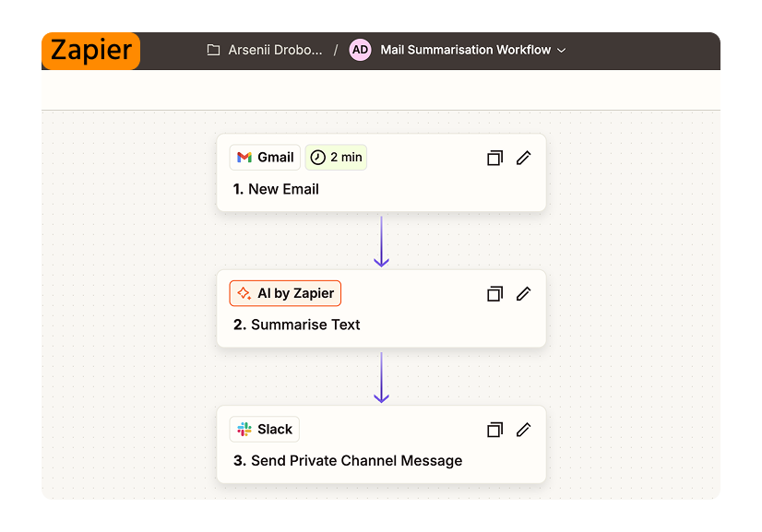Duplicate the Summarise Text step
Image resolution: width=762 pixels, height=532 pixels.
point(494,293)
